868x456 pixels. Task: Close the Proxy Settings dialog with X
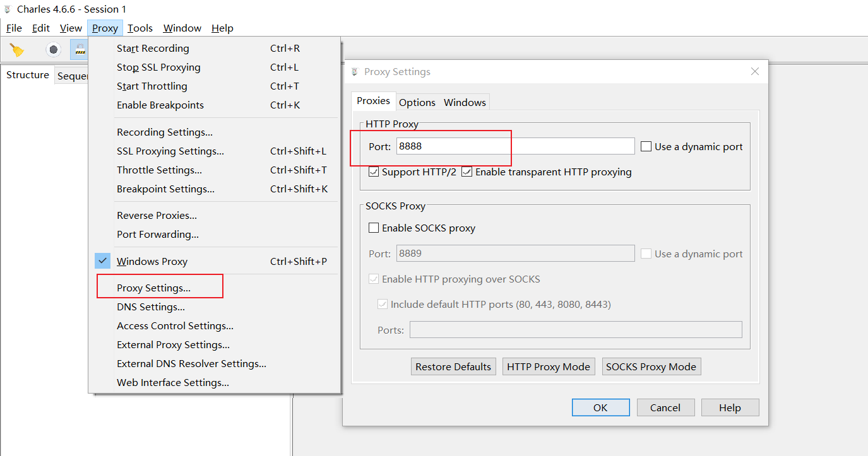pyautogui.click(x=755, y=72)
